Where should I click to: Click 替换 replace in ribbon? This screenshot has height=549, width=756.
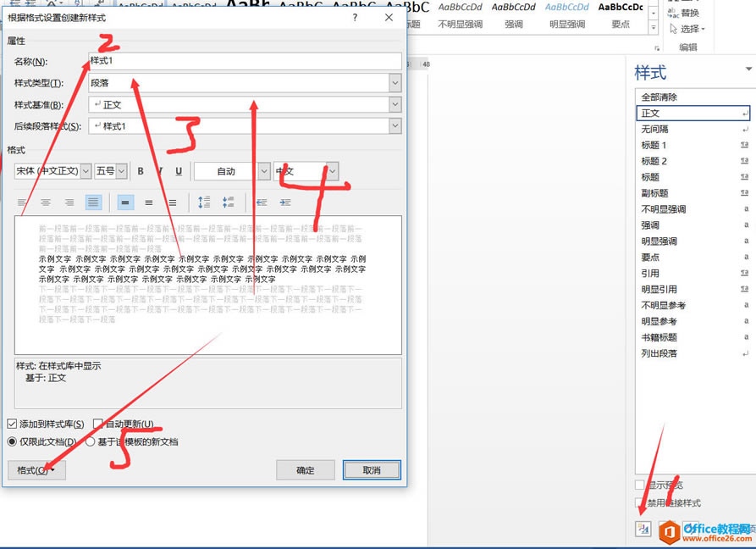[684, 13]
